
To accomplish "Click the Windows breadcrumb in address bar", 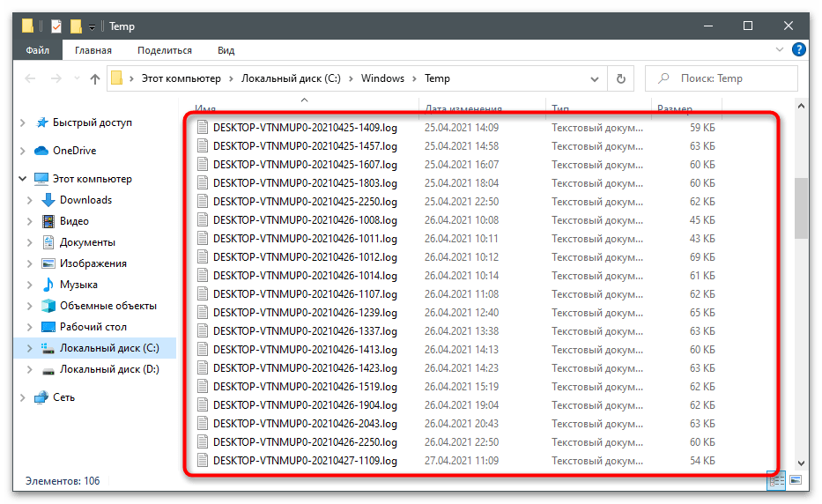I will (x=382, y=78).
